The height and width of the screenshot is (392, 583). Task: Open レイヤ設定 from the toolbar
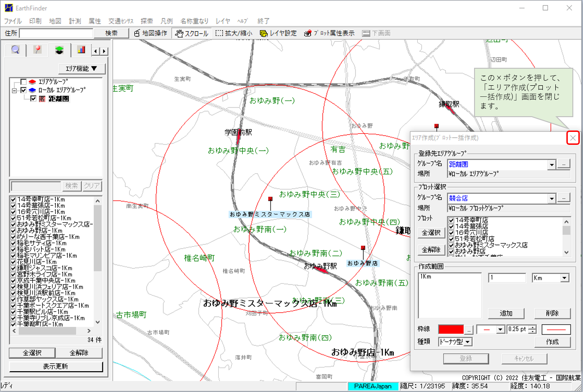tap(278, 33)
